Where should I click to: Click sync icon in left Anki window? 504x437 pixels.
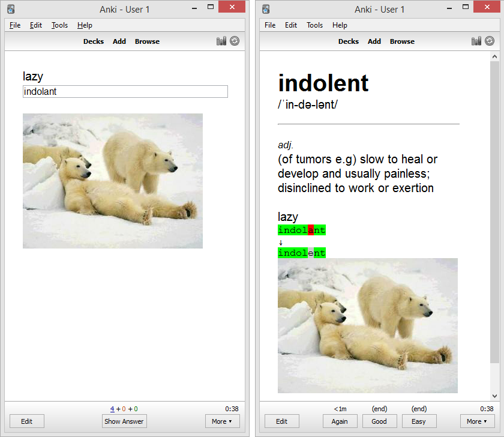[235, 41]
